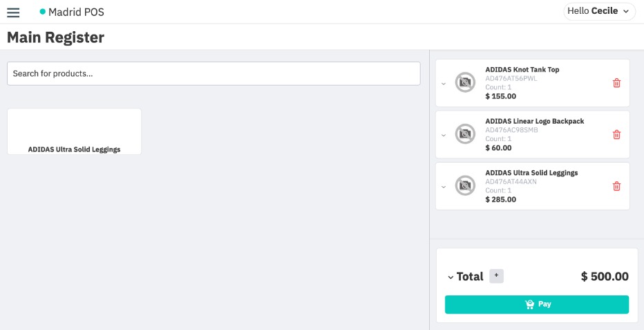Screen dimensions: 644x330
Task: Click Ultra Solid Leggings cart image placeholder
Action: [465, 185]
